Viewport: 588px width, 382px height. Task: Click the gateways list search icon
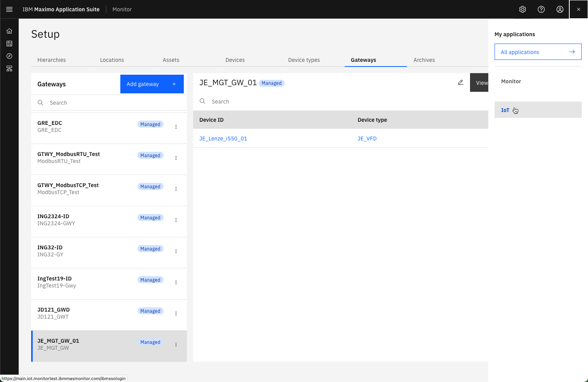coord(40,103)
